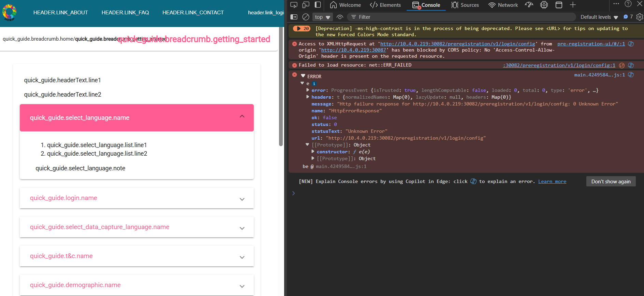The height and width of the screenshot is (296, 644).
Task: Click the create live expression eye icon
Action: [x=340, y=17]
